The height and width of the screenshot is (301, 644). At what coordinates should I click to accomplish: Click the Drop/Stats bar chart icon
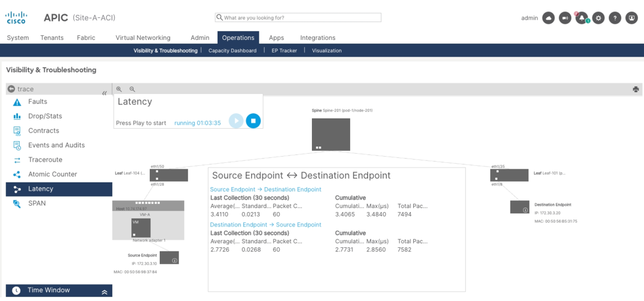17,116
